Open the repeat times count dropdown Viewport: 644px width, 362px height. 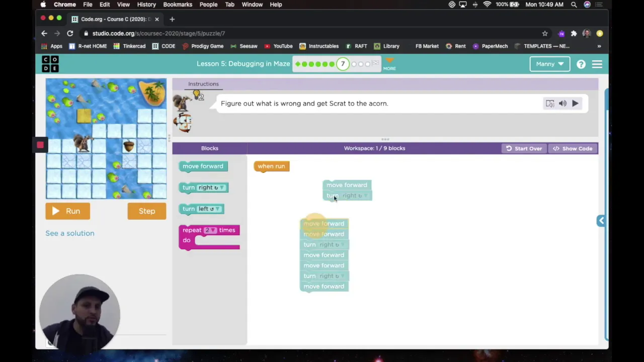[x=210, y=230]
